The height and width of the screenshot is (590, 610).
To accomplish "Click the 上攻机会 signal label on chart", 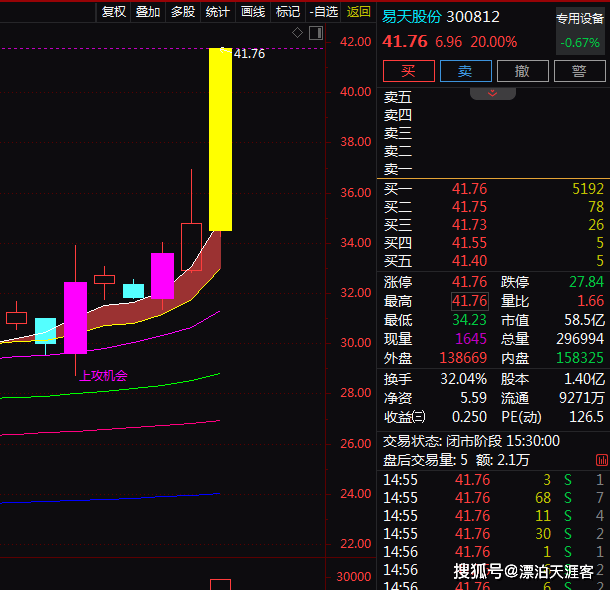I will pyautogui.click(x=103, y=376).
